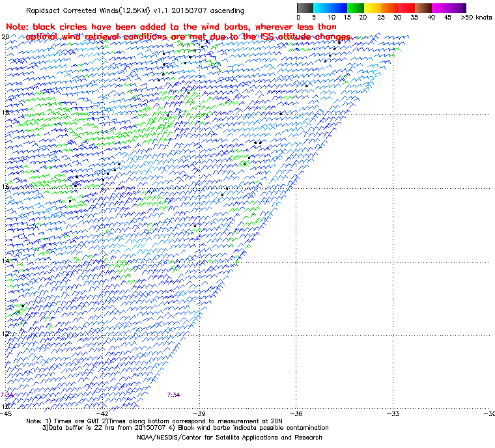Click the red note about black circles

pos(178,31)
